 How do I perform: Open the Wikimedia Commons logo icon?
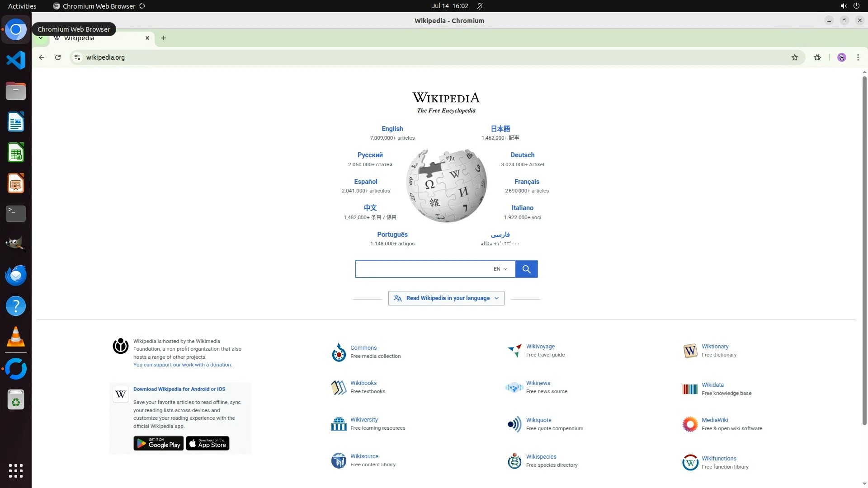pyautogui.click(x=339, y=352)
